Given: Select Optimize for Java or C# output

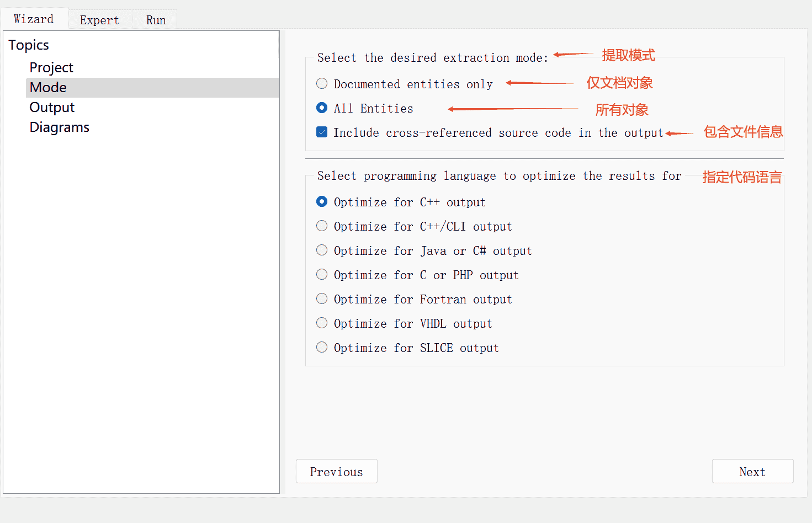Looking at the screenshot, I should pos(322,250).
